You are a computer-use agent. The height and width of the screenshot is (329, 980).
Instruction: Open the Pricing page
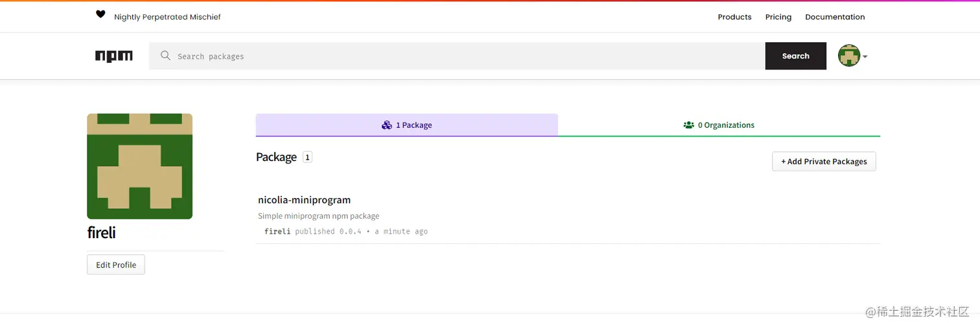(778, 17)
